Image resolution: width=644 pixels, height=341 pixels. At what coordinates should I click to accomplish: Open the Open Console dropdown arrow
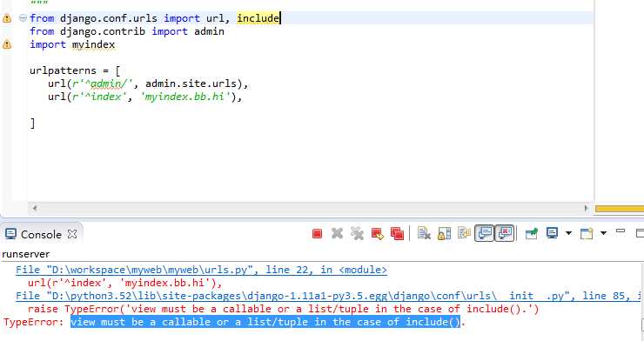coord(603,233)
